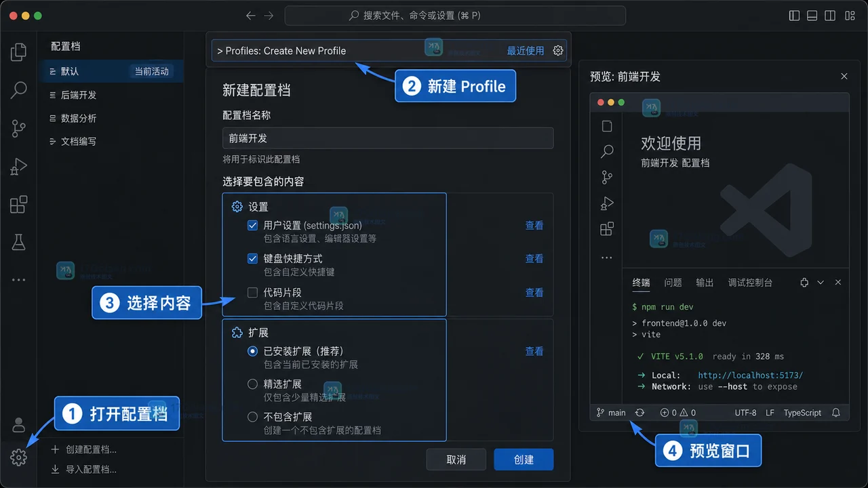
Task: Go back with the left arrow in the title bar
Action: 251,16
